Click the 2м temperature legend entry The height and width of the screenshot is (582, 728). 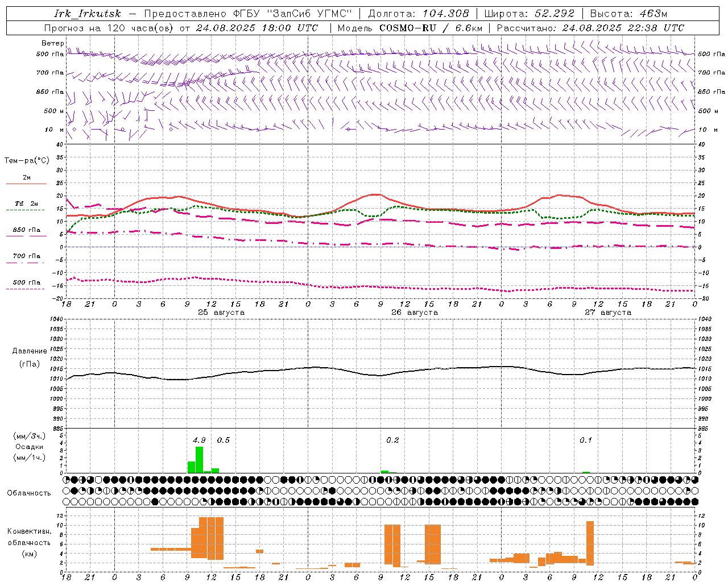click(x=26, y=177)
